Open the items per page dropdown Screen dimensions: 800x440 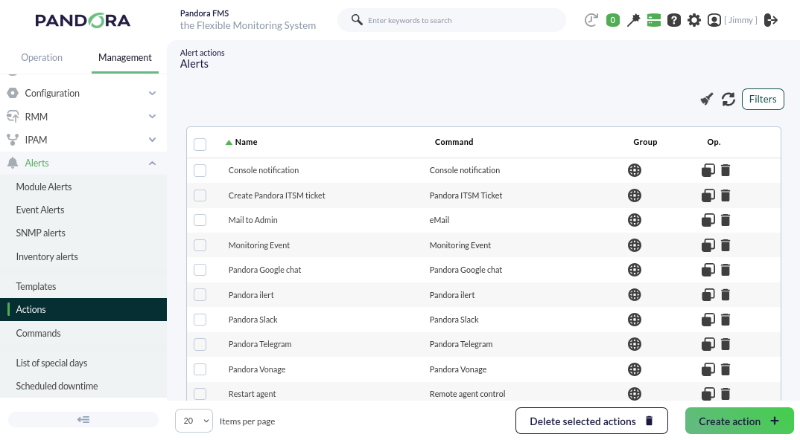click(x=194, y=421)
